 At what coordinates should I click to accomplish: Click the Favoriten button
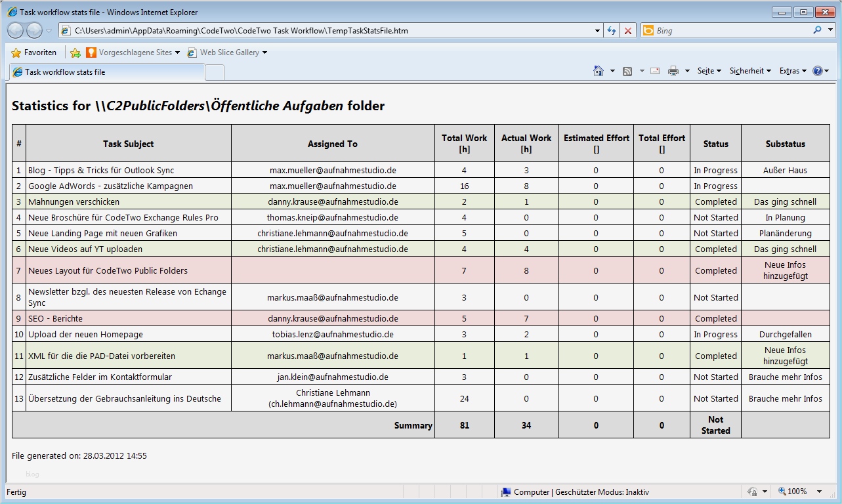click(x=34, y=52)
